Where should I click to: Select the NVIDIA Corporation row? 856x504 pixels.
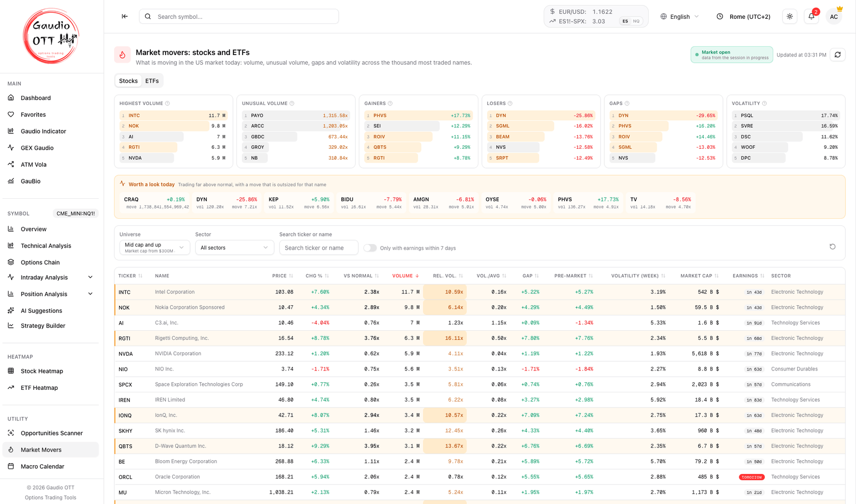(x=479, y=354)
